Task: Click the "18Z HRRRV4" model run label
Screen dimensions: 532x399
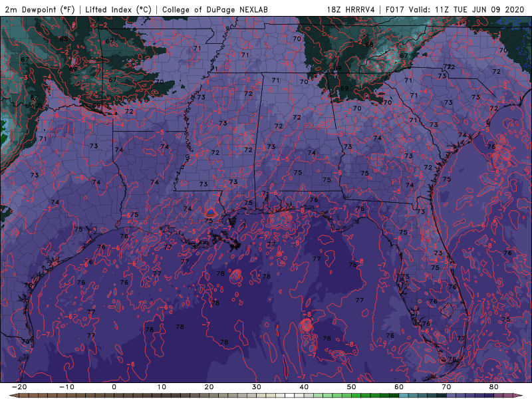Action: click(351, 9)
